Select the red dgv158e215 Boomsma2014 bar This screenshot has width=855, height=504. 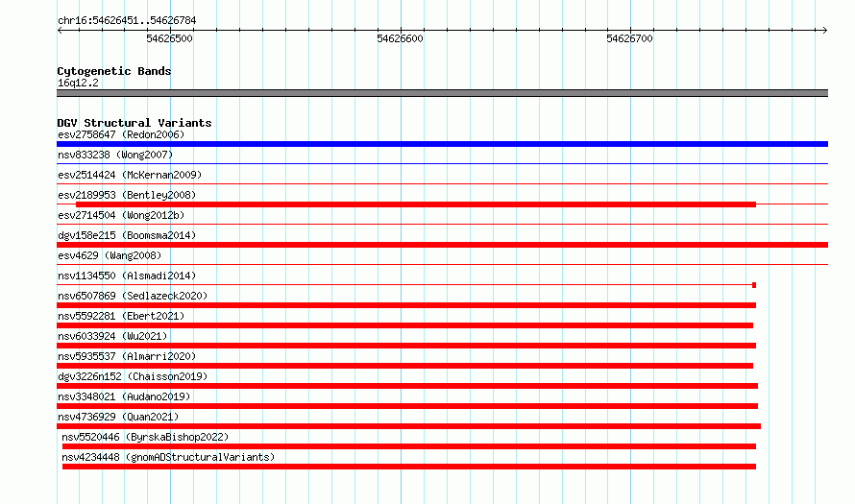pos(442,245)
